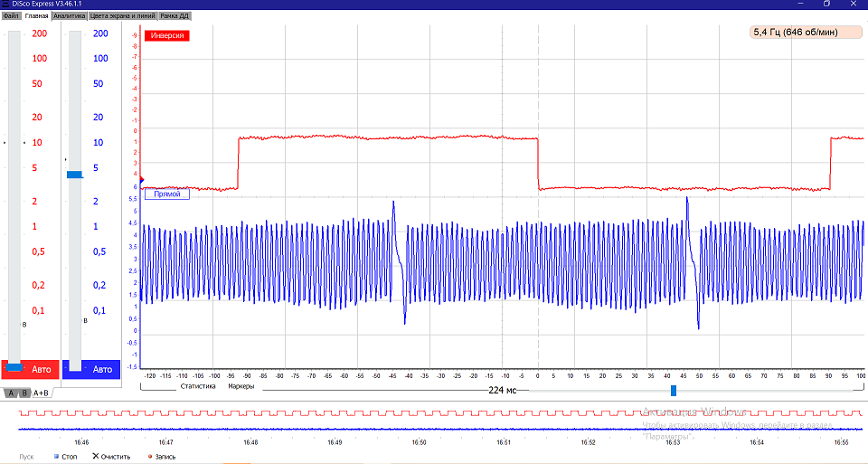The width and height of the screenshot is (868, 464).
Task: Maximize the DiSco Express window
Action: click(826, 4)
